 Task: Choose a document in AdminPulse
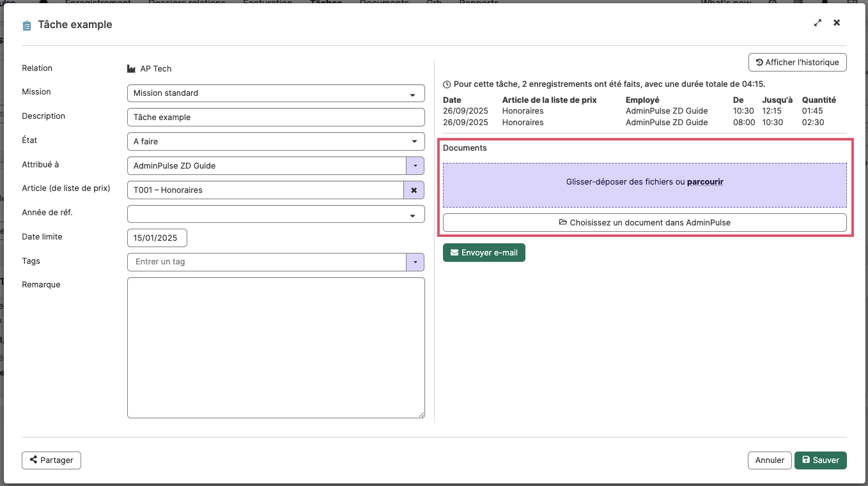[x=645, y=223]
